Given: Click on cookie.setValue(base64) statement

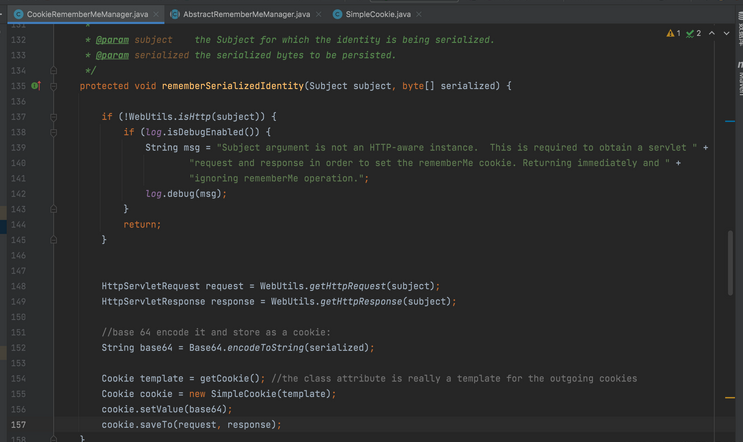Looking at the screenshot, I should [x=167, y=409].
